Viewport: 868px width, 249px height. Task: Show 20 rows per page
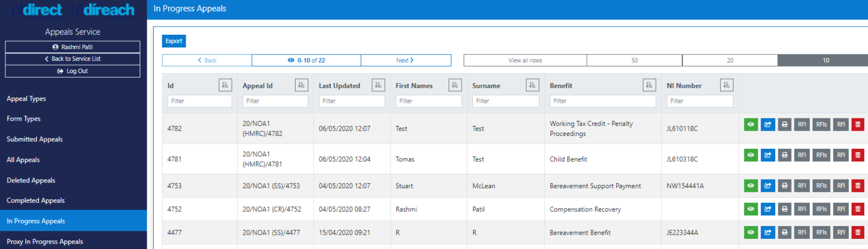point(730,60)
